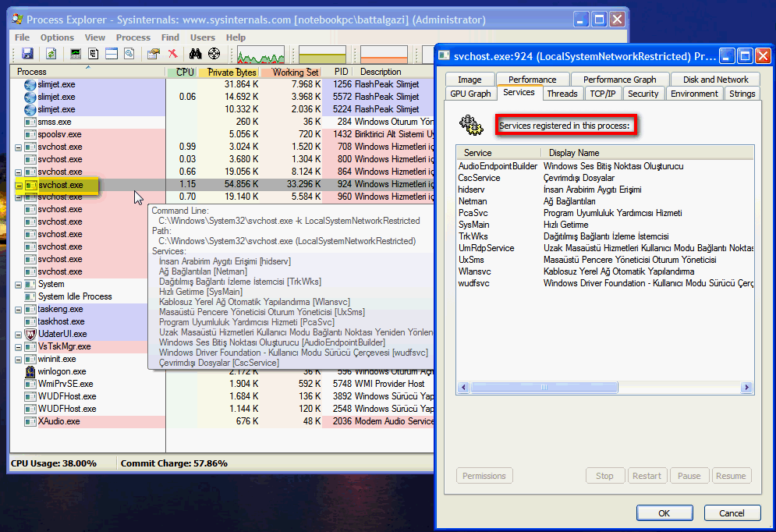Image resolution: width=776 pixels, height=532 pixels.
Task: Open the File menu
Action: [22, 37]
